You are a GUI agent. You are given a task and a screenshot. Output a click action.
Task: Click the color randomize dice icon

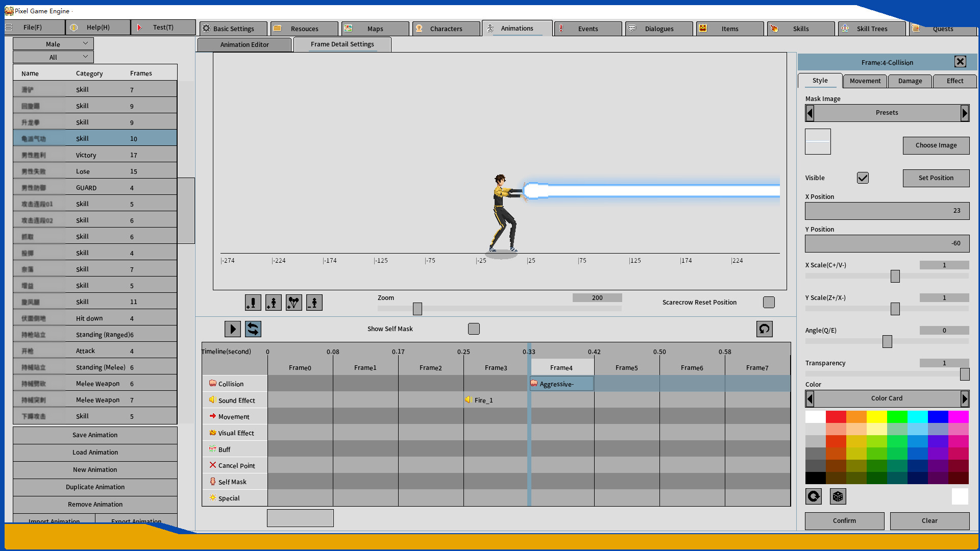[x=839, y=496]
